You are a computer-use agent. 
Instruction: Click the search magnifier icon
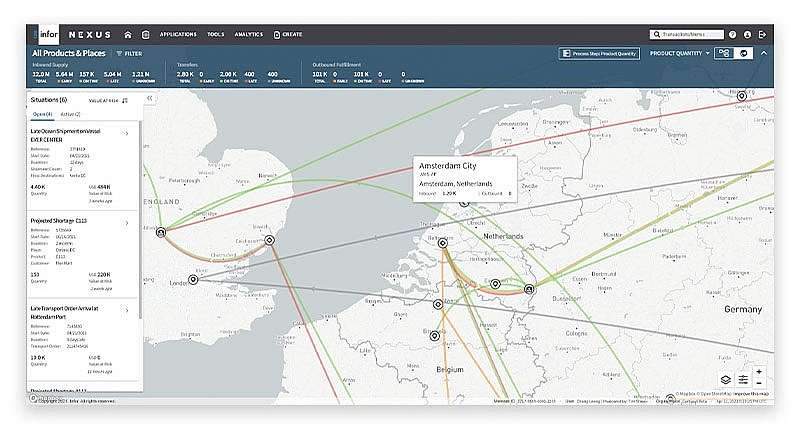[x=657, y=35]
